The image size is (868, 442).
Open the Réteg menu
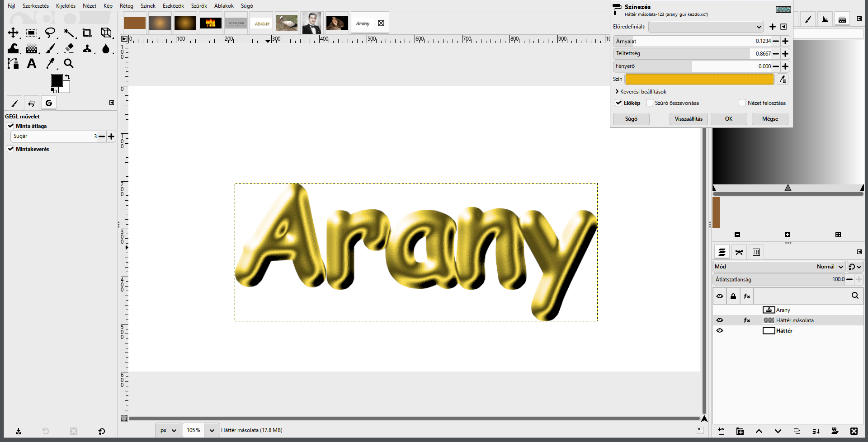coord(127,6)
